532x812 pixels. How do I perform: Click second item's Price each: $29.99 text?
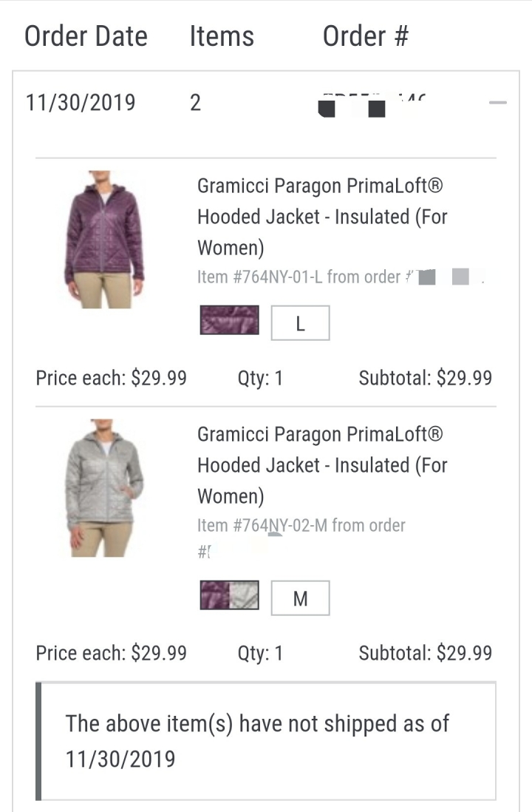click(x=112, y=653)
